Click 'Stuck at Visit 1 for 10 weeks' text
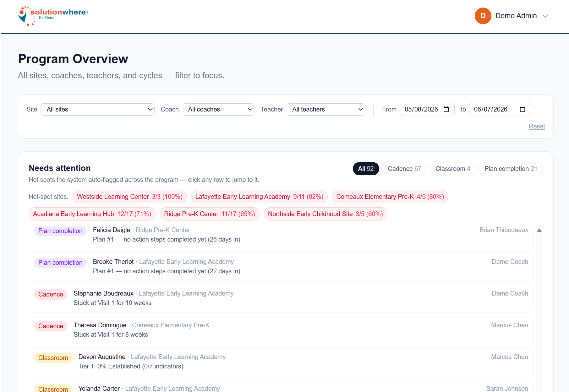The height and width of the screenshot is (392, 569). [x=112, y=303]
